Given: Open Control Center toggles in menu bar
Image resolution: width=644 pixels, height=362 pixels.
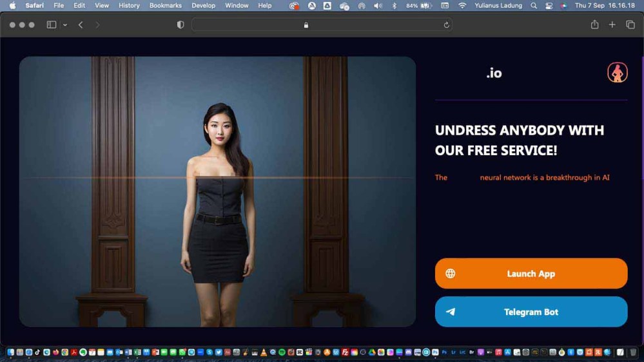Looking at the screenshot, I should click(549, 6).
